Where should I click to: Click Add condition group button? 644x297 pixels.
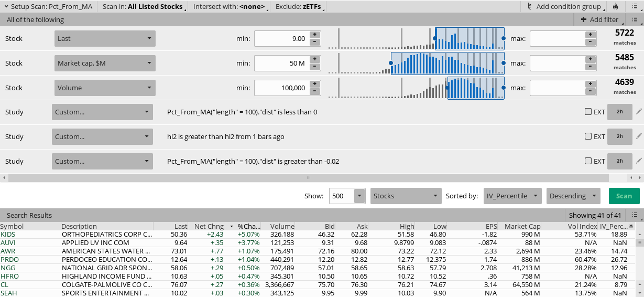click(564, 7)
